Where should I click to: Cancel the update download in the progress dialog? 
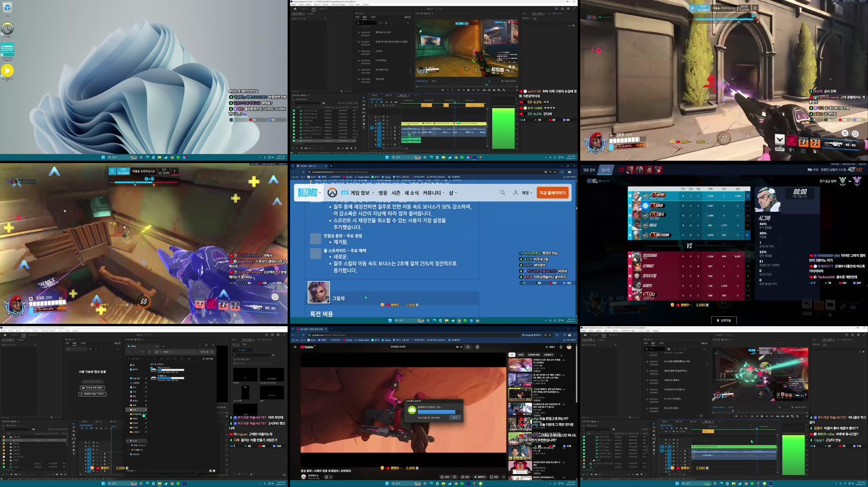coord(455,418)
